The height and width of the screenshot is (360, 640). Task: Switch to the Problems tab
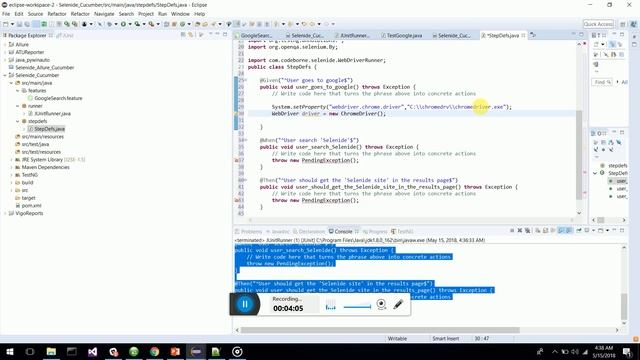[x=249, y=231]
